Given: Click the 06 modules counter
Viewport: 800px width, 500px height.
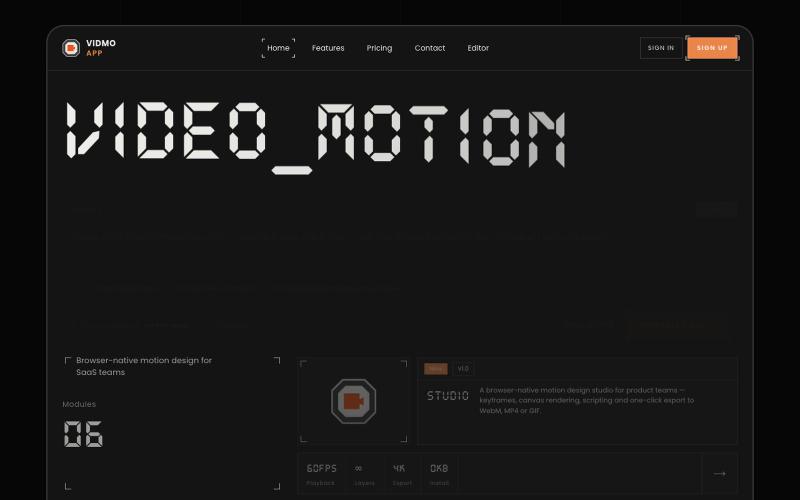Looking at the screenshot, I should pos(83,434).
